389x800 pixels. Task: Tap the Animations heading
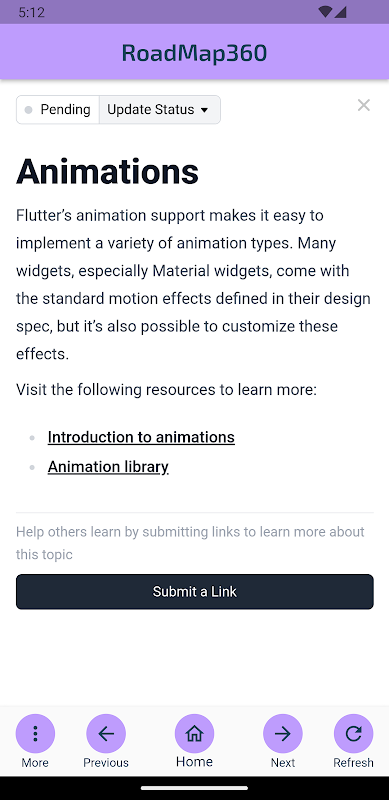[107, 171]
